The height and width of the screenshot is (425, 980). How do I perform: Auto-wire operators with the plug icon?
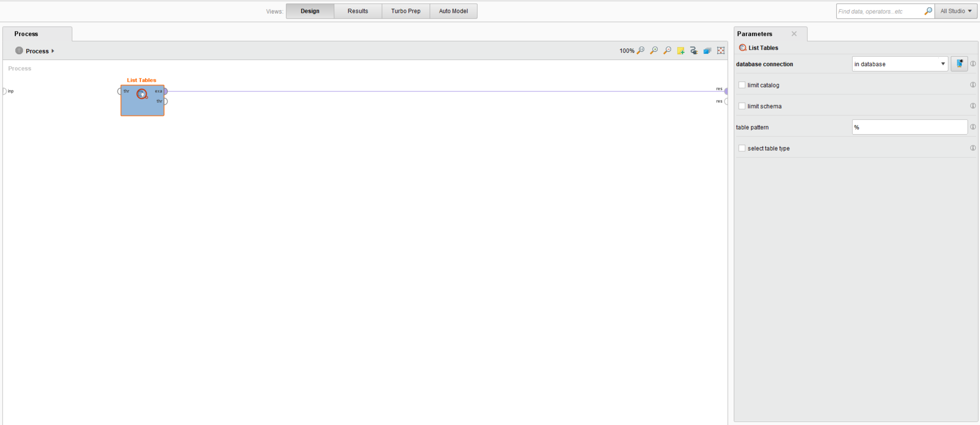694,50
